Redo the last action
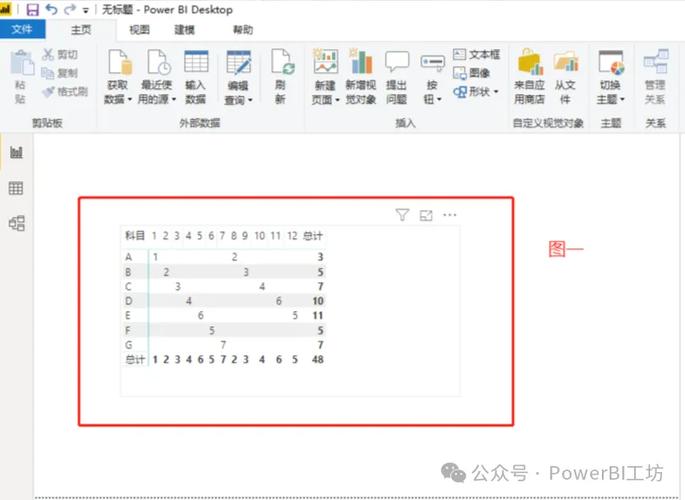The width and height of the screenshot is (685, 500). pyautogui.click(x=69, y=10)
